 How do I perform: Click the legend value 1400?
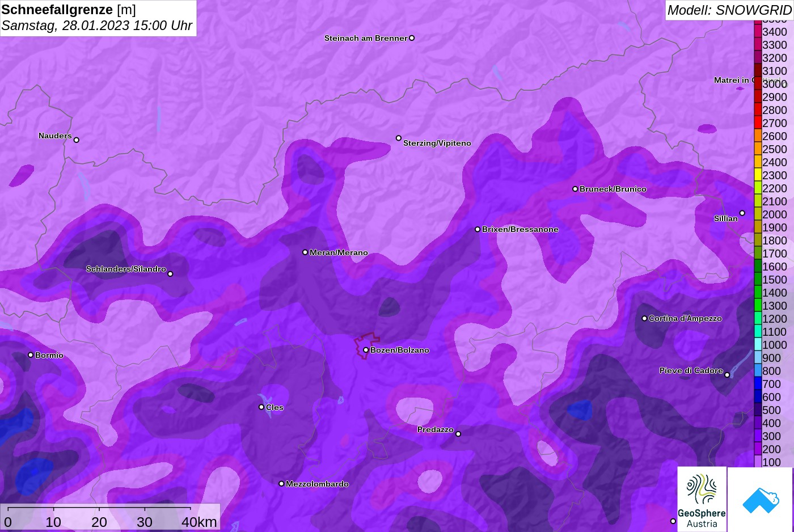[775, 293]
